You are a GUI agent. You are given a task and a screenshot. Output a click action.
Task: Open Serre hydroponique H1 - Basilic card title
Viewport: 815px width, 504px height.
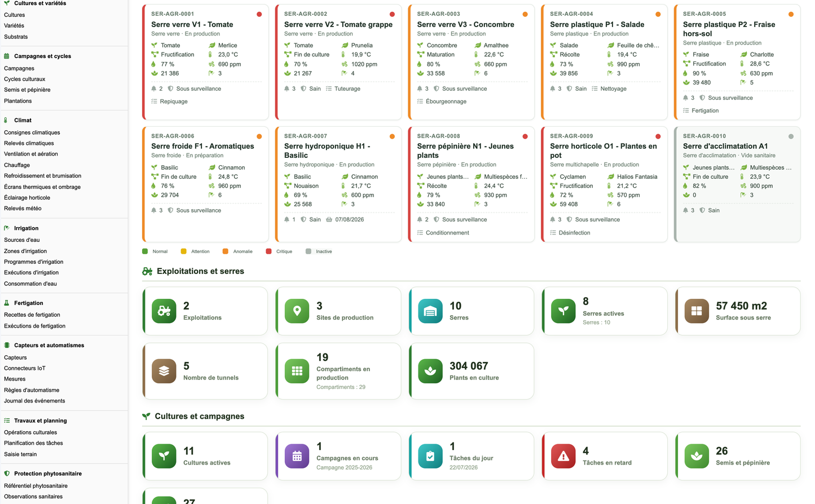327,151
